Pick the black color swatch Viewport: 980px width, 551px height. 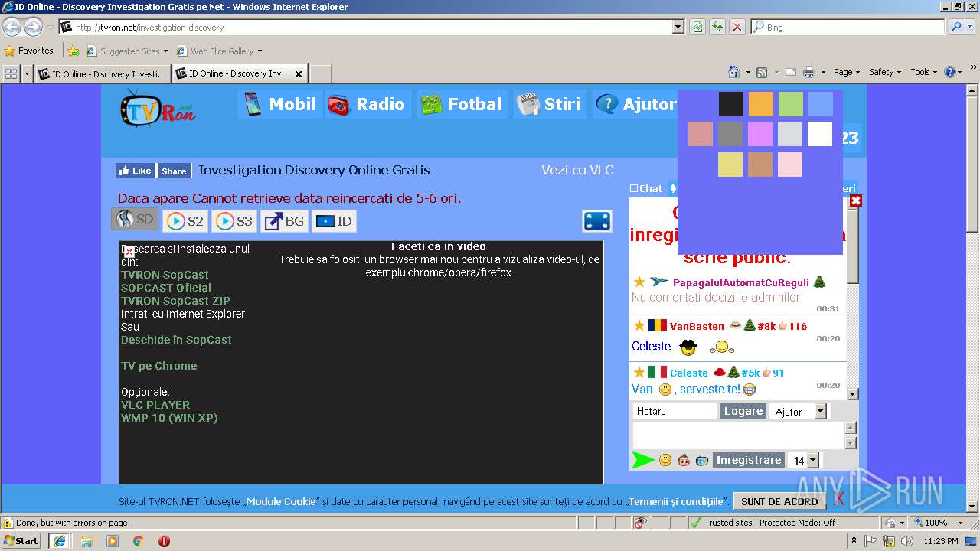click(731, 104)
